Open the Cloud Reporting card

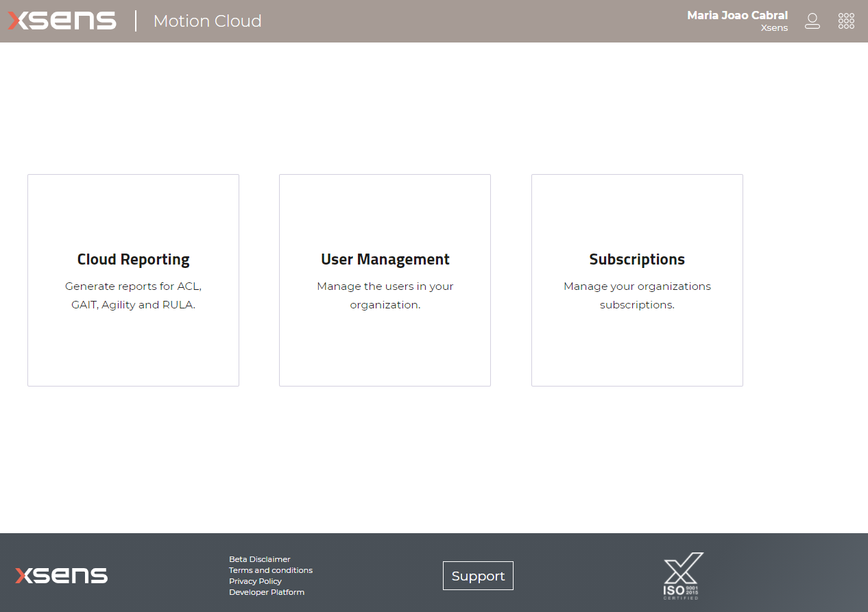coord(133,280)
